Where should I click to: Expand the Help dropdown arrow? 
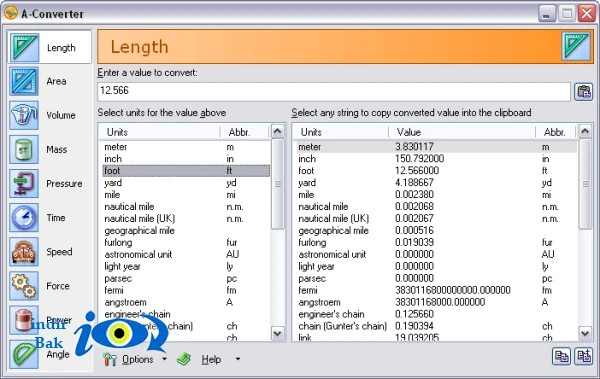[238, 359]
